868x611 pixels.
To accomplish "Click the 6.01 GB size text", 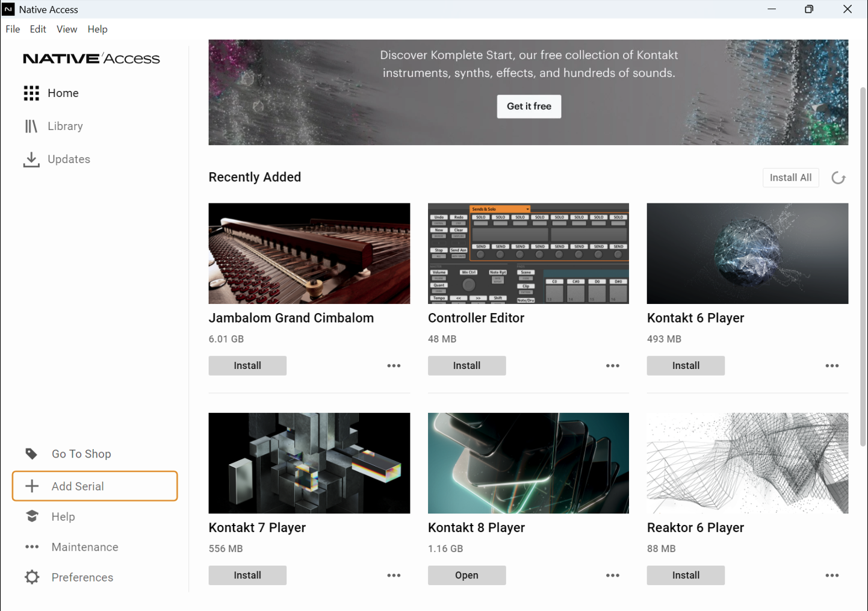I will coord(226,339).
